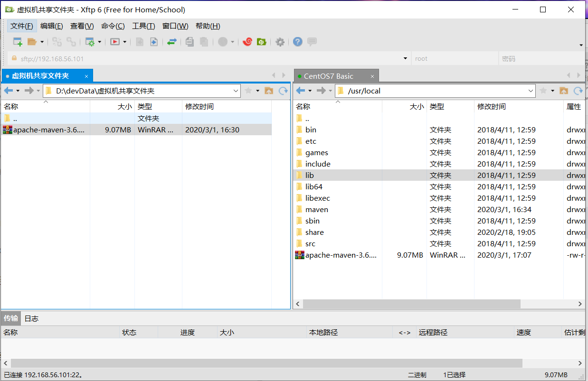Expand the remote /usr/local path dropdown
Screen dimensions: 588x381
coord(531,91)
